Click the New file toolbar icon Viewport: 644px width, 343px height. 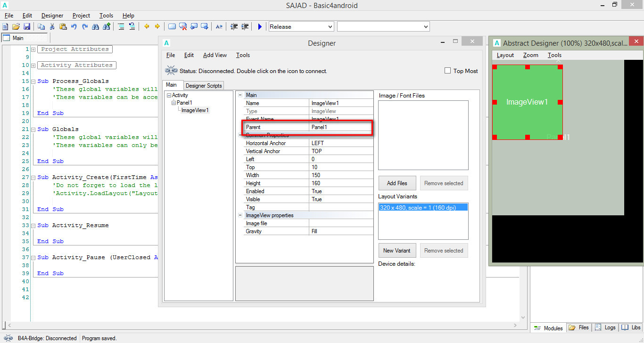(5, 27)
